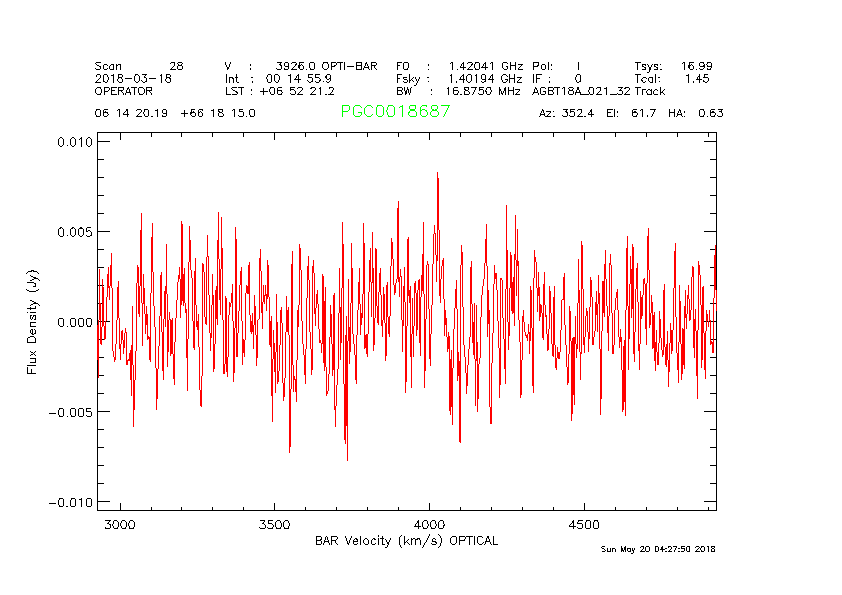Click the green PGC0018687 source title
842x595 pixels.
pyautogui.click(x=395, y=112)
